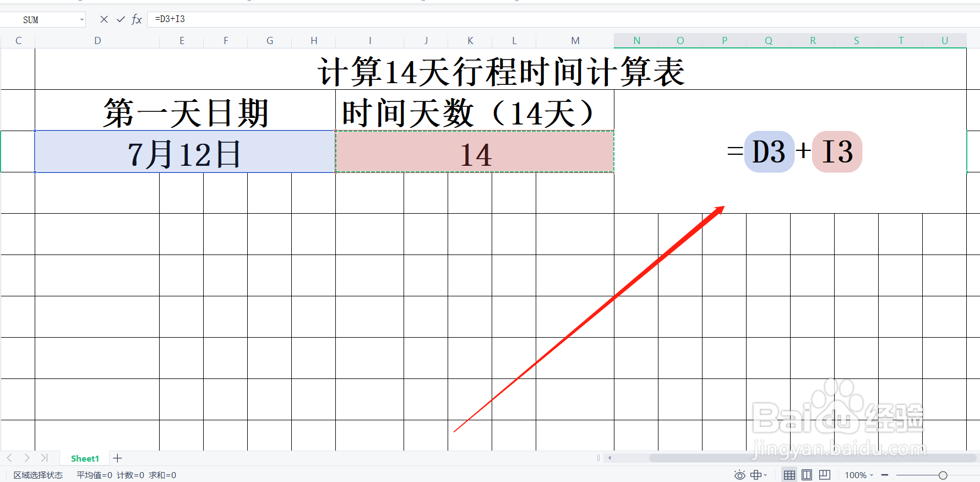Image resolution: width=980 pixels, height=482 pixels.
Task: Switch to Page Layout view
Action: pos(807,475)
